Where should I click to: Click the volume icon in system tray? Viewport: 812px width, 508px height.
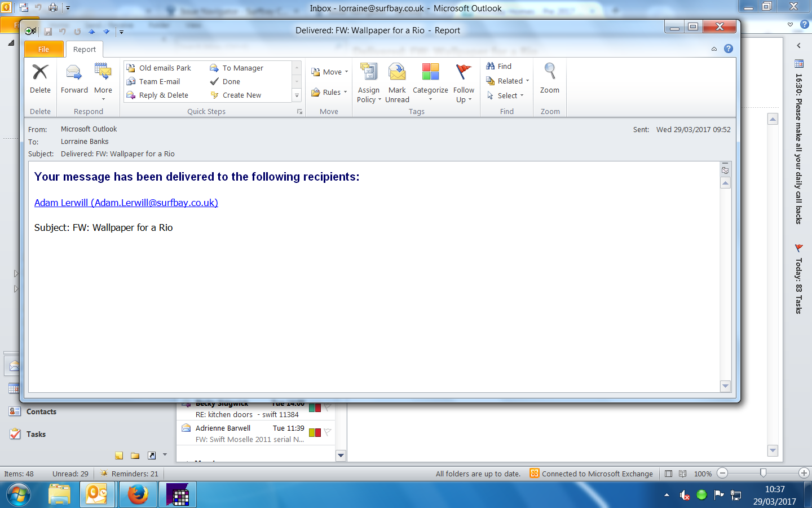(685, 495)
